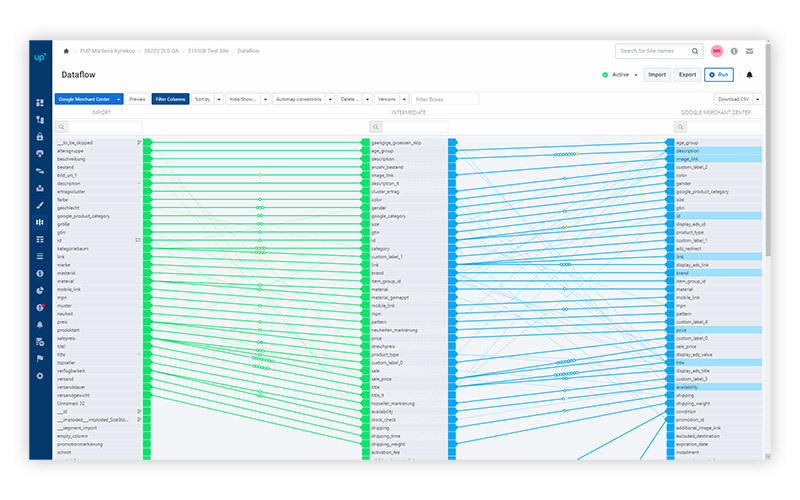800x500 pixels.
Task: Select the 'google_category' intermediate column
Action: tap(408, 216)
